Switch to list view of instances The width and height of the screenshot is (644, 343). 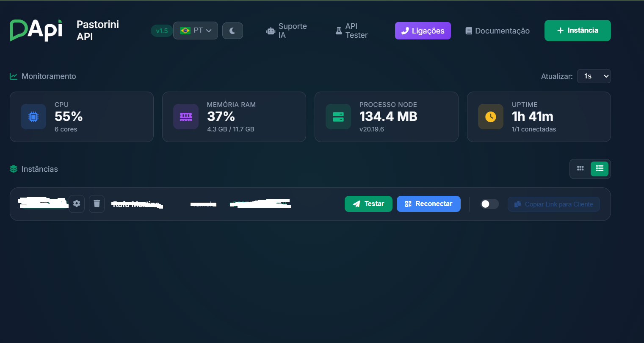pos(599,169)
